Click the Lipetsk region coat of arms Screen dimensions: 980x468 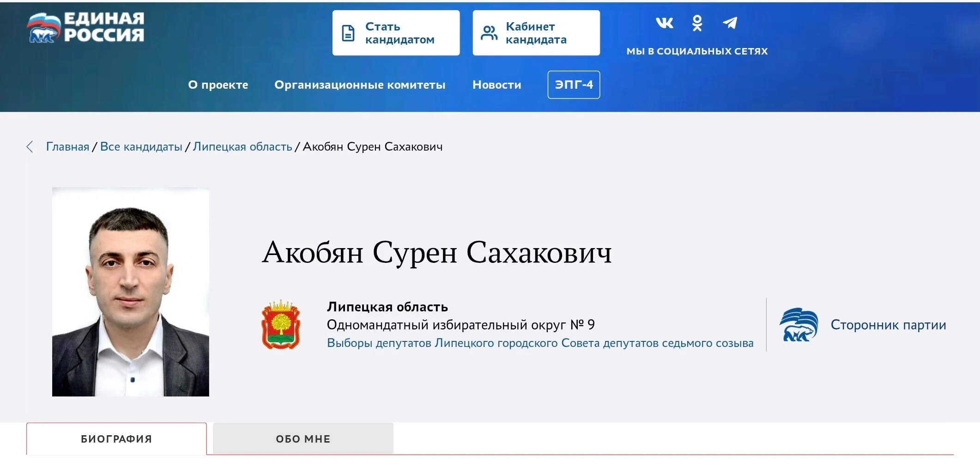pos(281,324)
